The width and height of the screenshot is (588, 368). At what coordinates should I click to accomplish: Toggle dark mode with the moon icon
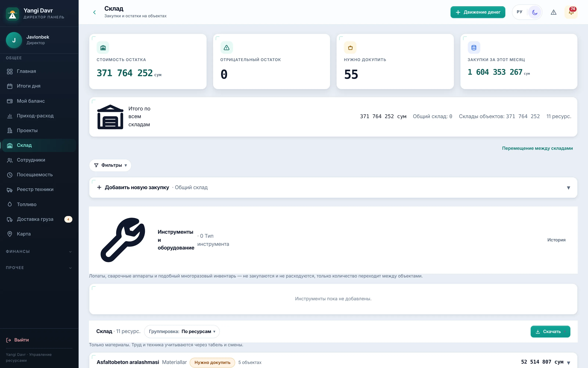pyautogui.click(x=535, y=12)
